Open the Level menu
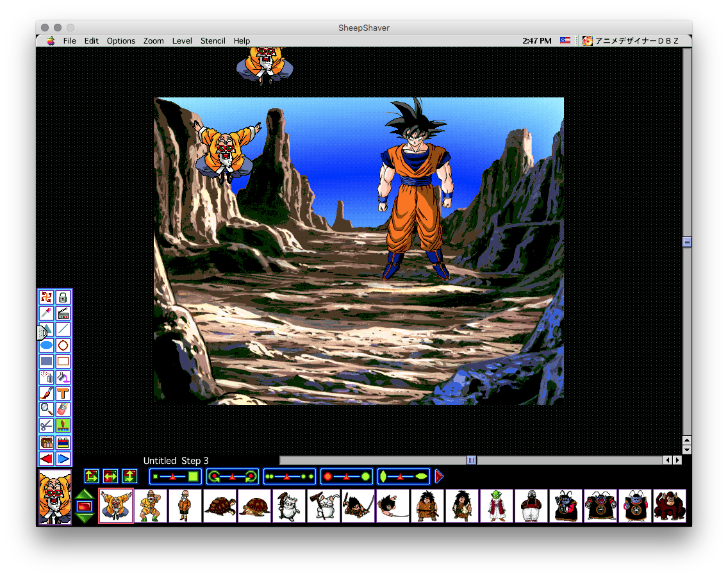The image size is (728, 578). click(182, 41)
